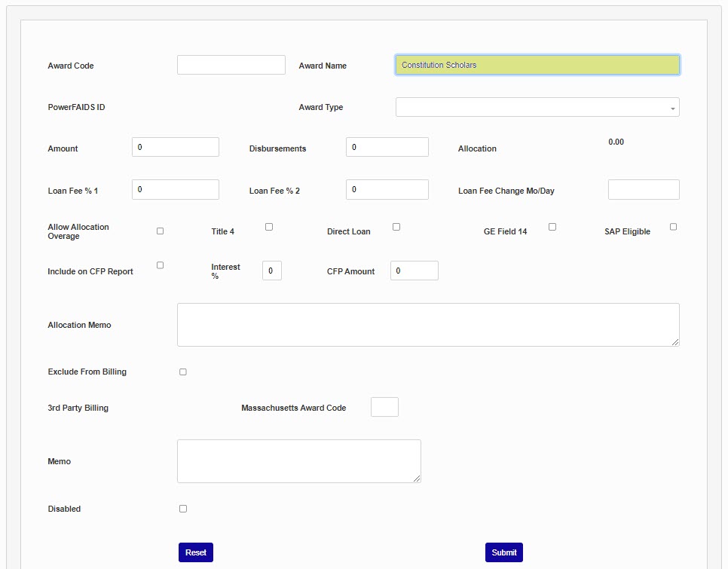Image resolution: width=728 pixels, height=569 pixels.
Task: Check Include on CFP Report
Action: pyautogui.click(x=160, y=265)
